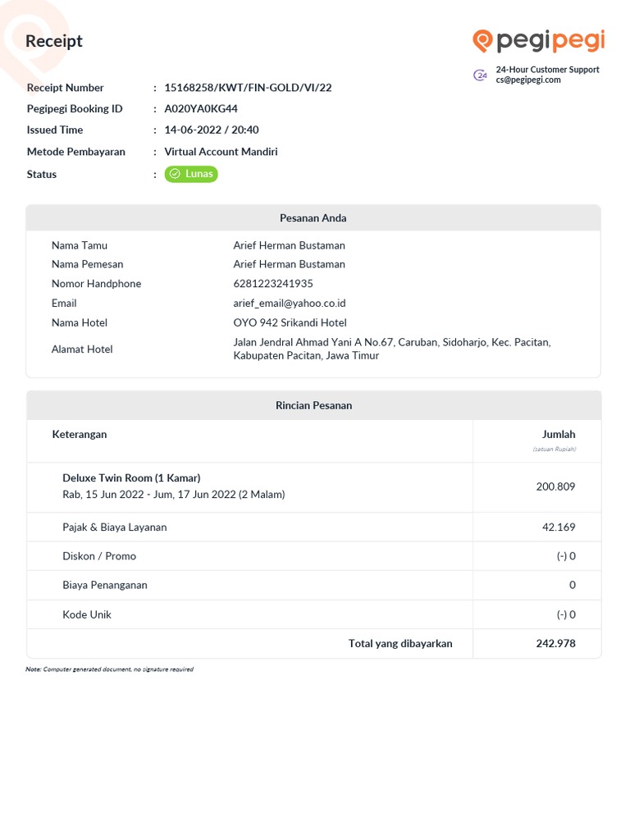Click the Jumlah column header
Screen dimensions: 630x840
tap(559, 435)
